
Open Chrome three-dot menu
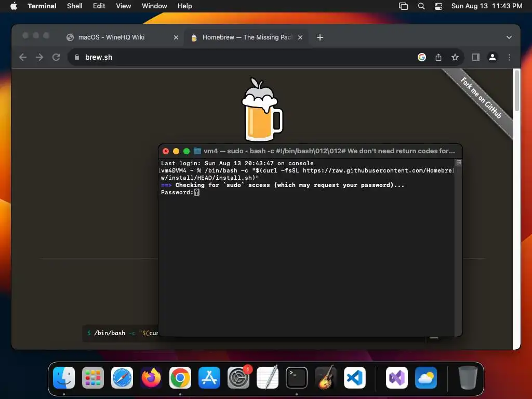[509, 57]
